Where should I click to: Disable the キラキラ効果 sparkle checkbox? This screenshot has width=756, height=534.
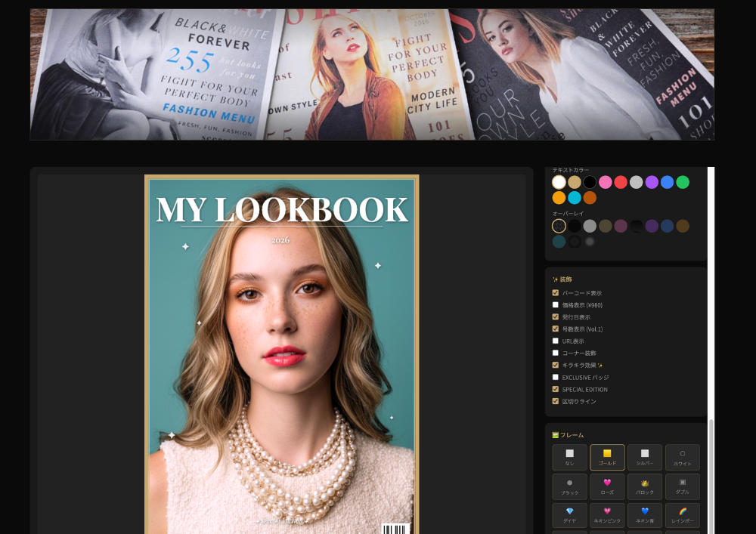click(x=556, y=366)
